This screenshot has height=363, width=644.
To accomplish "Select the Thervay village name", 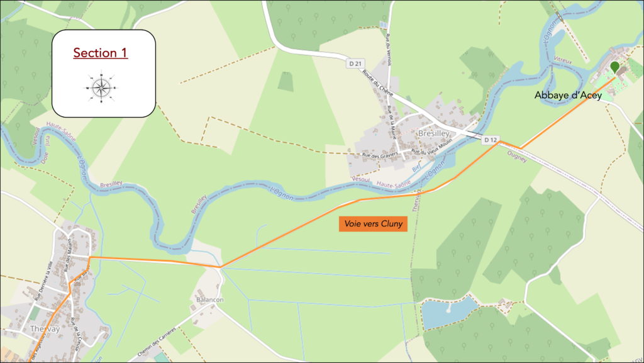I will pos(45,329).
